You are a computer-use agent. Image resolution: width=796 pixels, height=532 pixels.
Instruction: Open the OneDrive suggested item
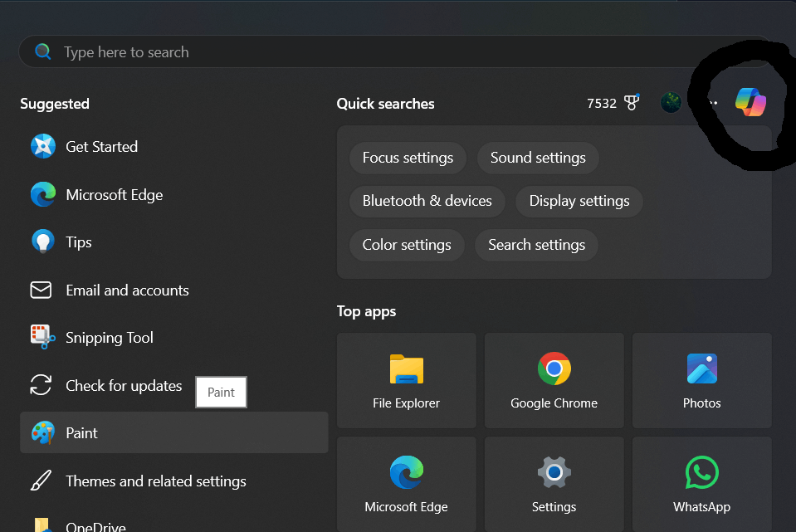coord(173,525)
